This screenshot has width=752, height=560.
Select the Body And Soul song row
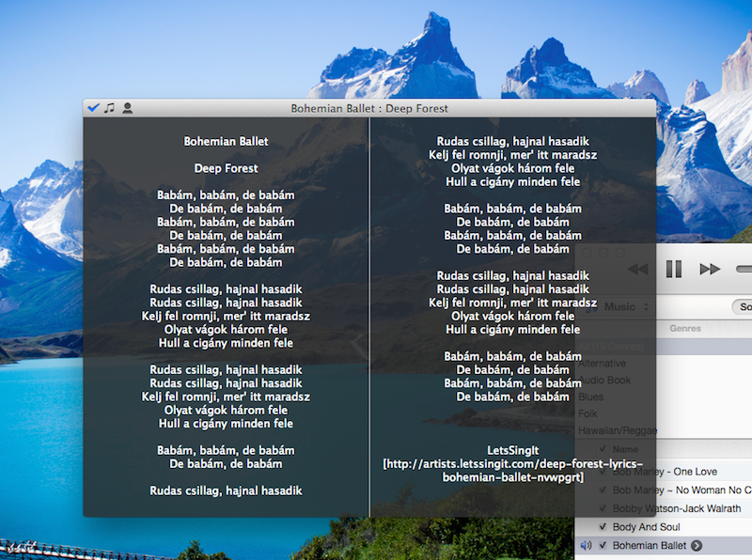(664, 527)
